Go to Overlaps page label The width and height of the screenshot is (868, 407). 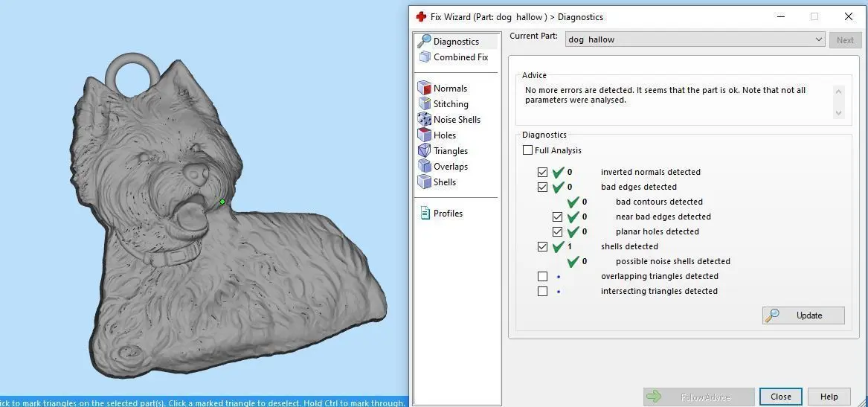451,167
